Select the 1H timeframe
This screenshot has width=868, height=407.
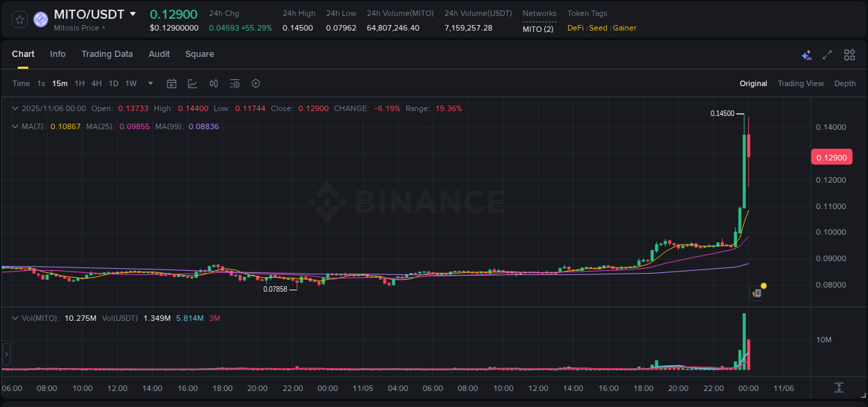pyautogui.click(x=80, y=83)
